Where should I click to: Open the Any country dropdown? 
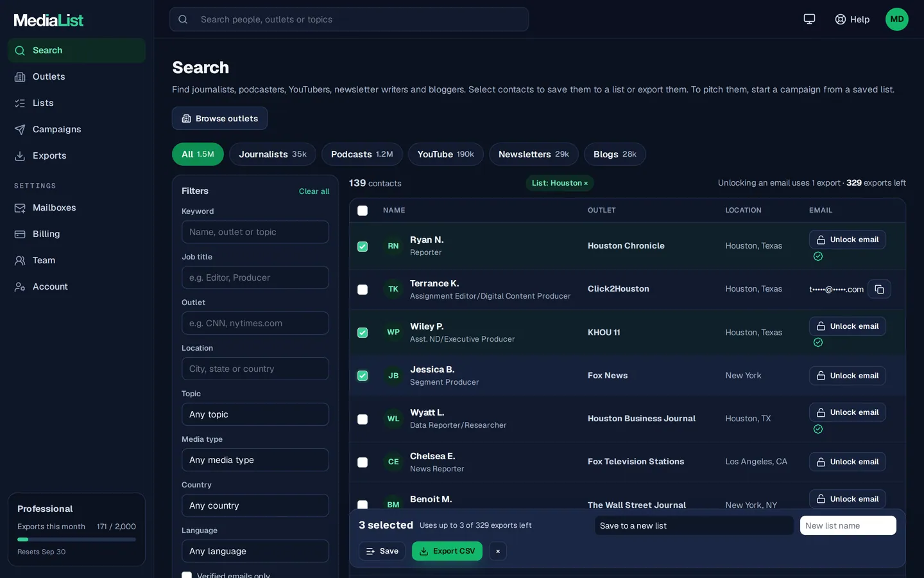[x=255, y=505]
